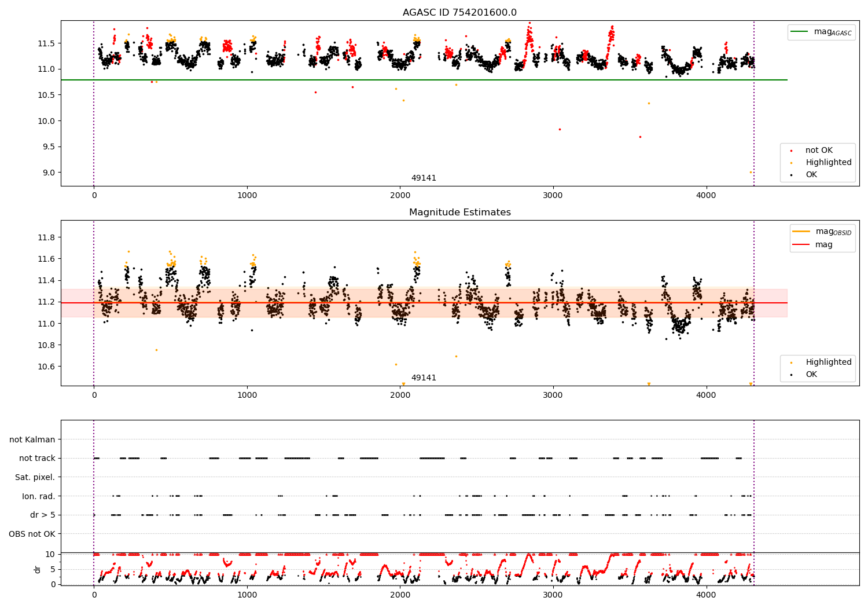
Task: Click the 'OBS not OK' axis label
Action: 32,534
